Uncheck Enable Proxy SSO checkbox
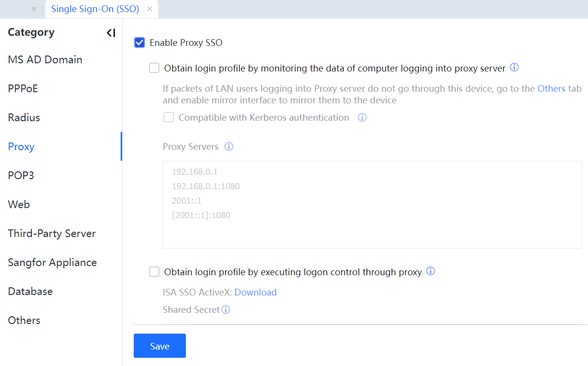Image resolution: width=588 pixels, height=366 pixels. [x=140, y=42]
